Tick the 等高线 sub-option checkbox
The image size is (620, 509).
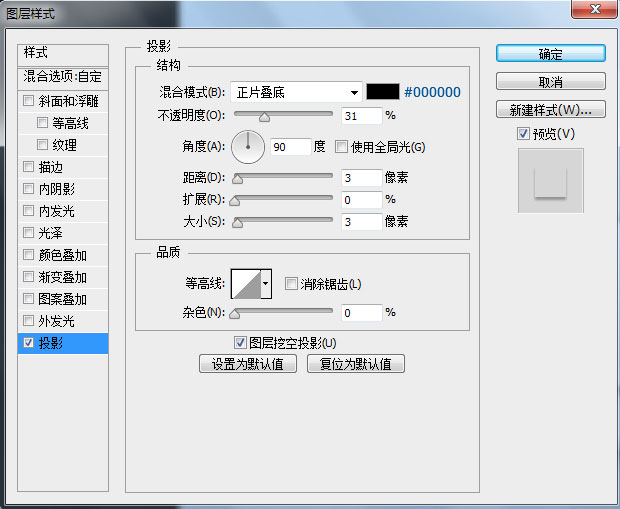pyautogui.click(x=42, y=123)
